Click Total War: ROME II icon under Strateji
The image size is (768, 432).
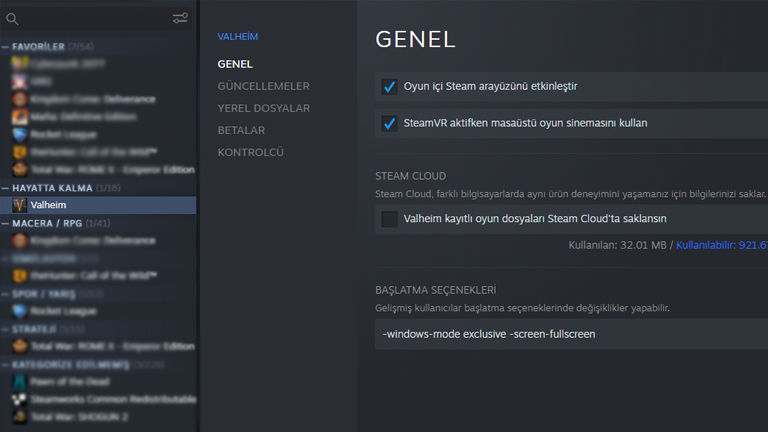(x=20, y=346)
